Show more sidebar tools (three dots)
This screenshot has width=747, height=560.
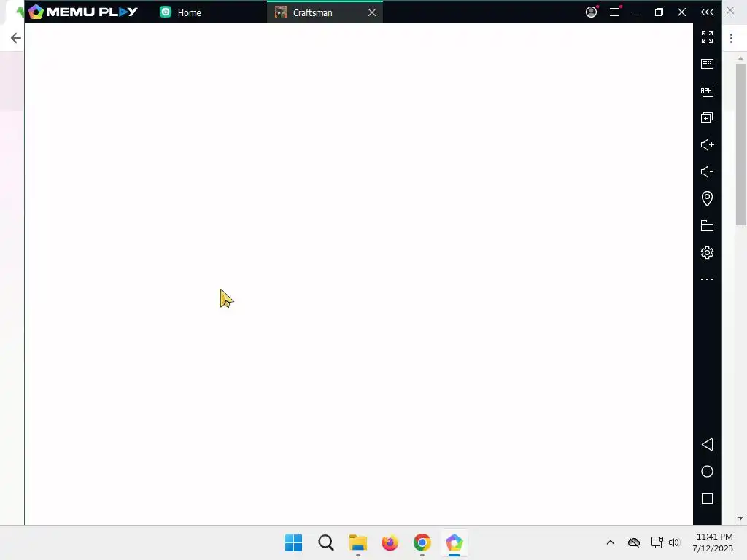[x=707, y=279]
